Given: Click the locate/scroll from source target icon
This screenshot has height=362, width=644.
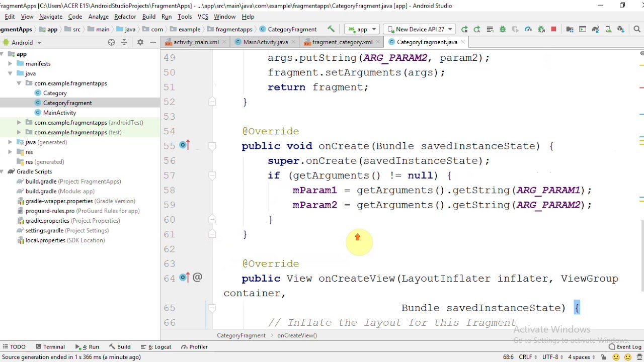Looking at the screenshot, I should pos(111,42).
